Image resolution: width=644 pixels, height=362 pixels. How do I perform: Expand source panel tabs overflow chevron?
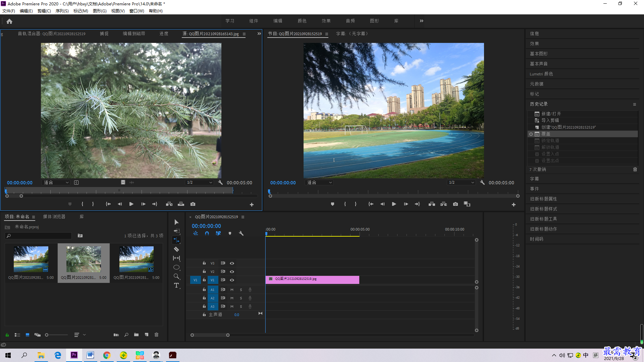coord(259,34)
